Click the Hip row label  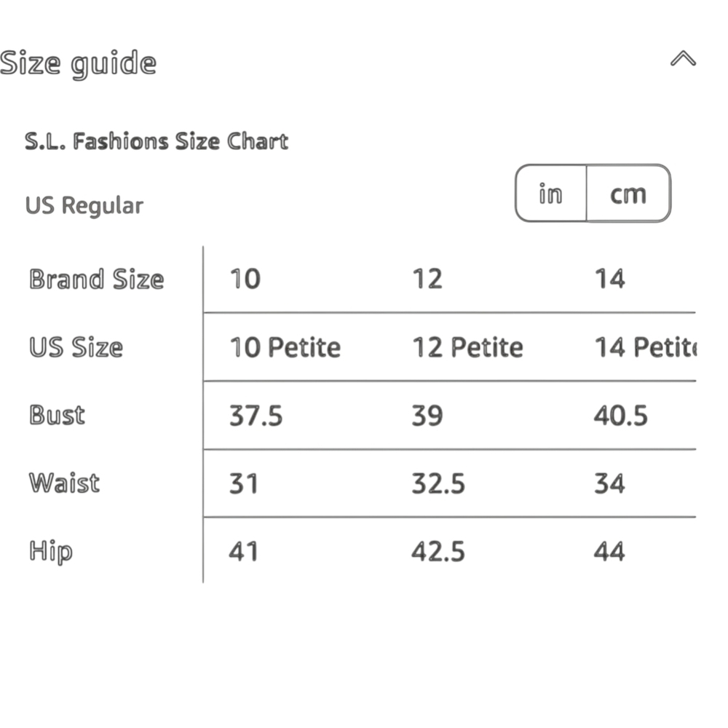51,552
